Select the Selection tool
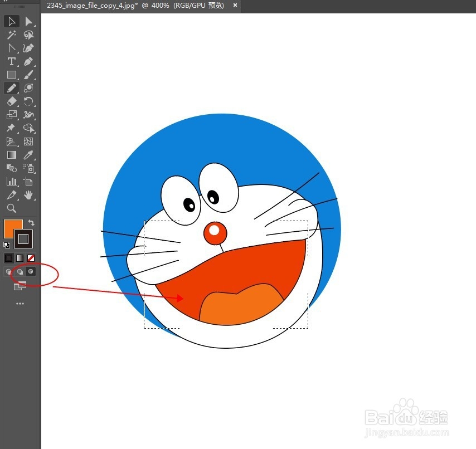 [x=12, y=22]
